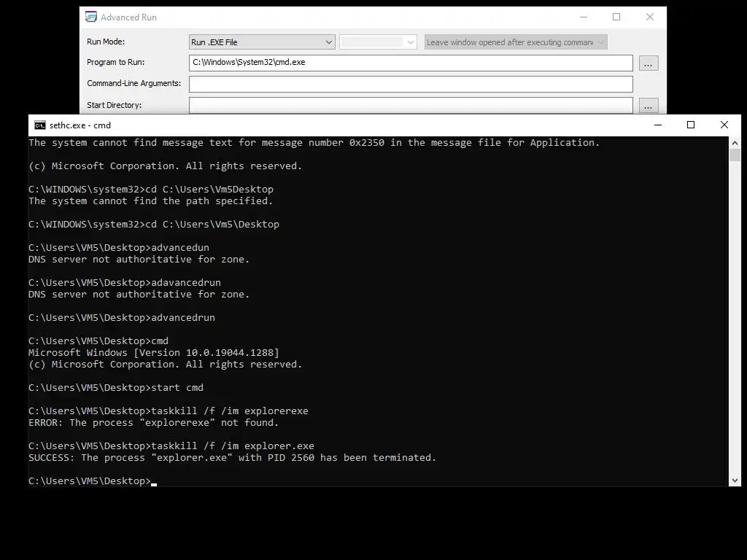The height and width of the screenshot is (560, 747).
Task: Minimize the sethc.exe cmd window
Action: (658, 125)
